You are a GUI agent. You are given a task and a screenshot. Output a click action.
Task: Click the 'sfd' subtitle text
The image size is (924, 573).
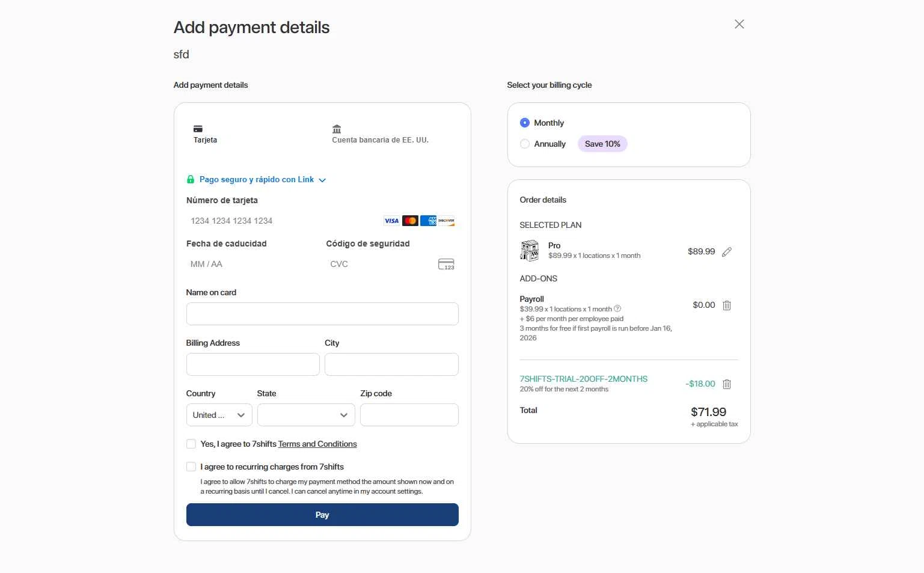click(x=182, y=54)
